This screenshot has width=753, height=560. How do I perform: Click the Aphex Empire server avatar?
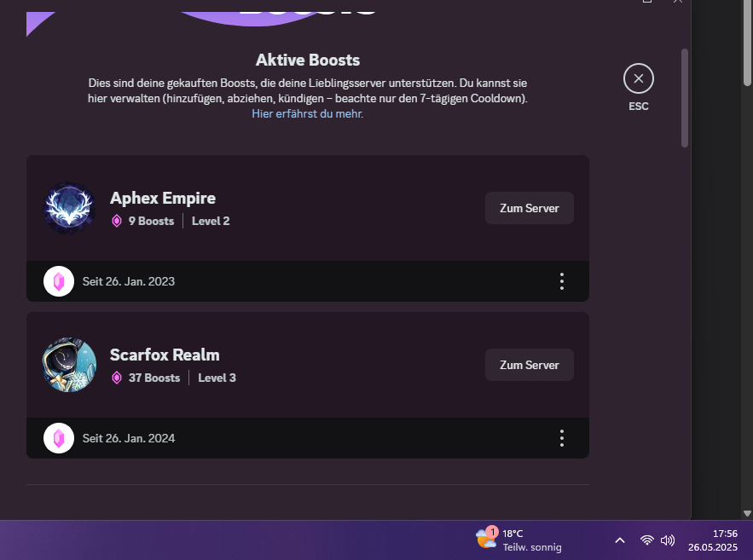coord(69,208)
